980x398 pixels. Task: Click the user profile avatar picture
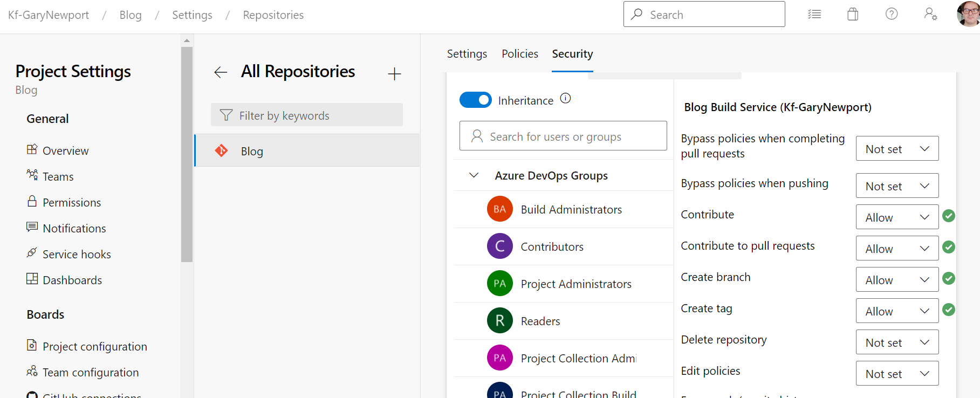969,14
